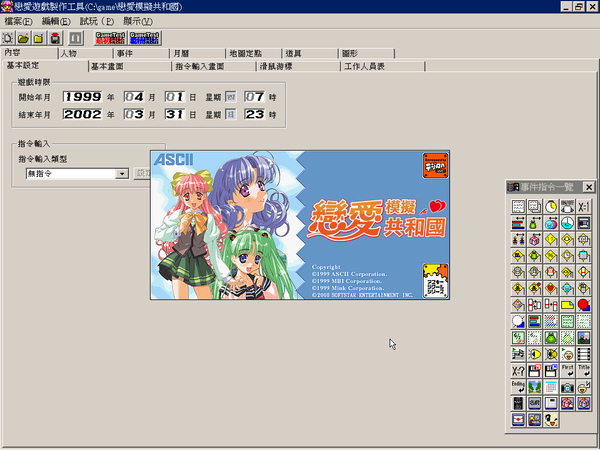Image resolution: width=600 pixels, height=450 pixels.
Task: Select the green frog picture icon
Action: [551, 338]
